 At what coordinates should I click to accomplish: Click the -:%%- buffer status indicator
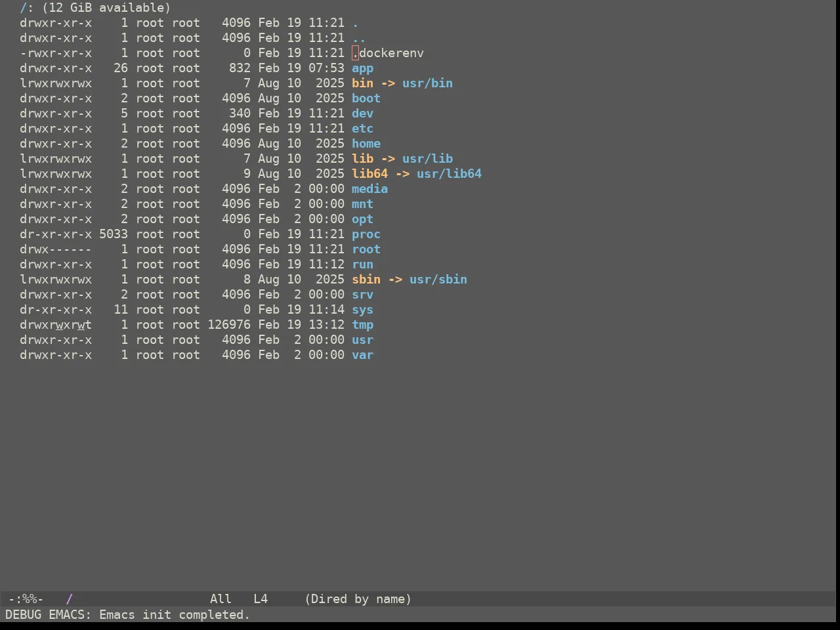[26, 599]
